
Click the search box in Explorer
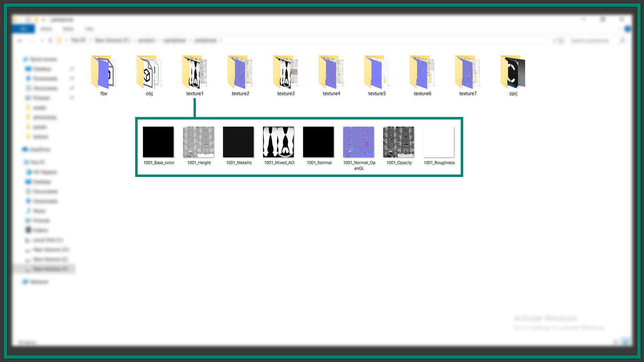(x=590, y=41)
